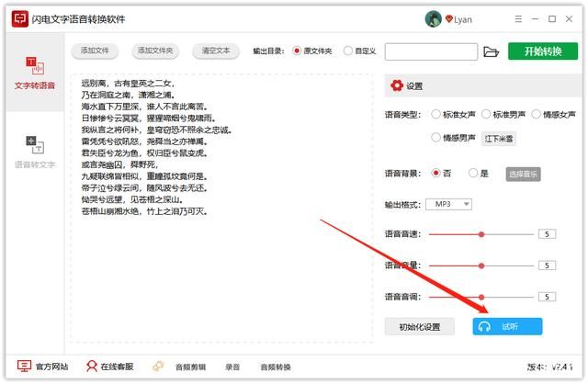Click the line 乃在洞庭之南，潇湘之浦。
The width and height of the screenshot is (588, 384).
128,95
